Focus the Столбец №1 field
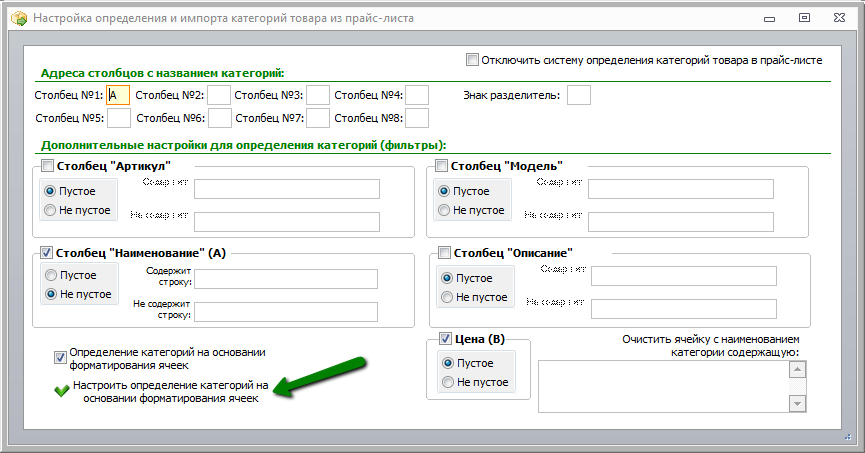 pyautogui.click(x=118, y=95)
